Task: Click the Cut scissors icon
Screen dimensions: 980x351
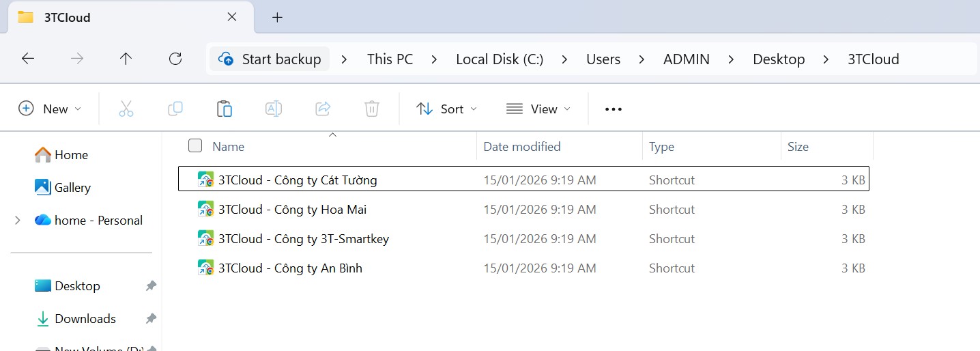Action: 126,109
